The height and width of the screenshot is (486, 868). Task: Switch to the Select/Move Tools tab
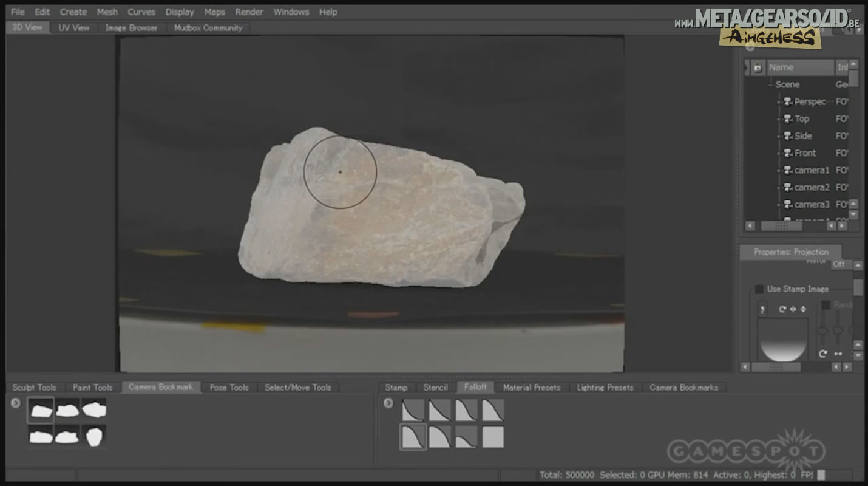pyautogui.click(x=297, y=387)
